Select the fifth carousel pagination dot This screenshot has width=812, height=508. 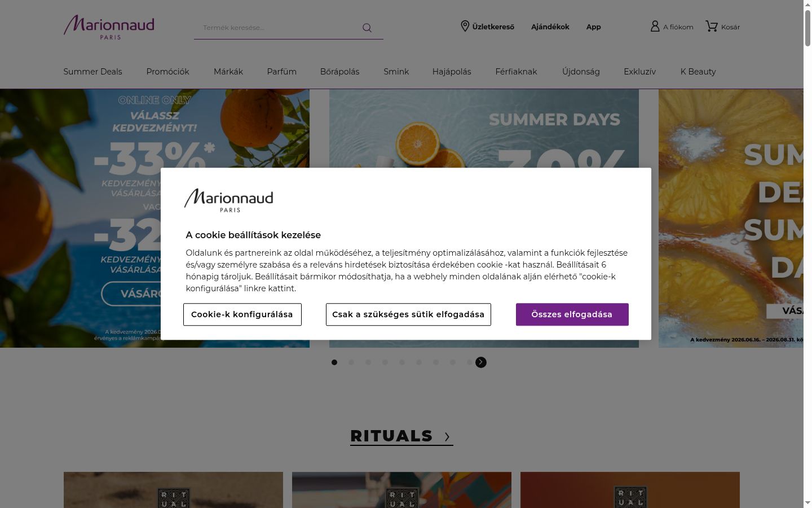[x=402, y=362]
